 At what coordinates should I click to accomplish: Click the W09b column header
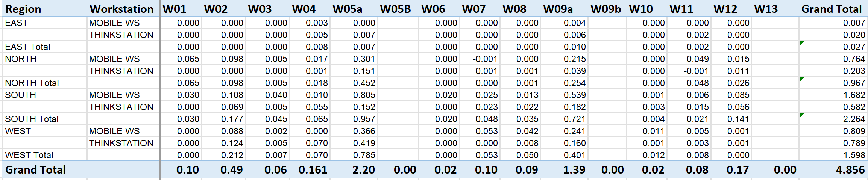tap(605, 9)
